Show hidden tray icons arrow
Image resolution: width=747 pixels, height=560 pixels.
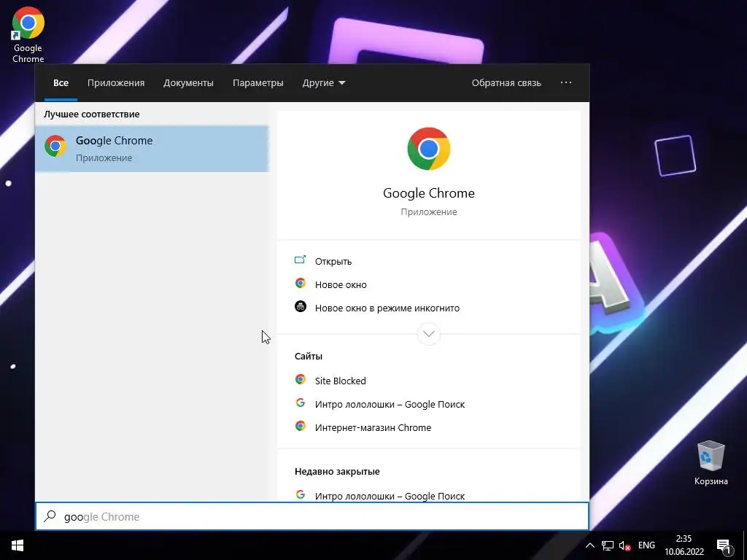pyautogui.click(x=589, y=545)
